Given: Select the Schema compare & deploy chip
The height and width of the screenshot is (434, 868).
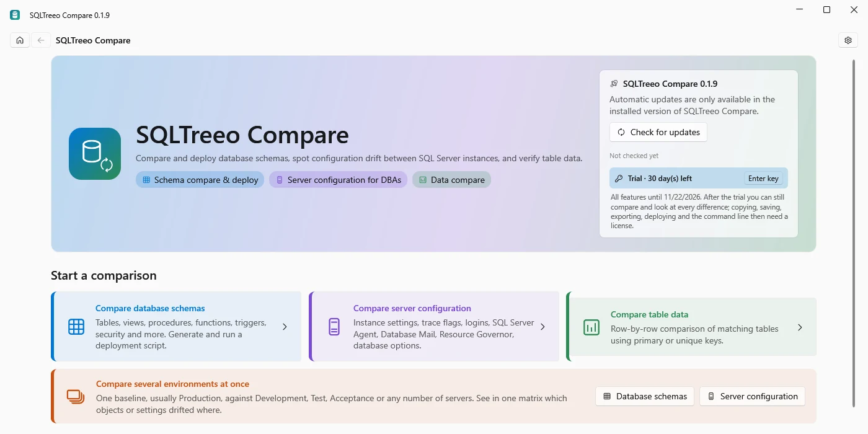Looking at the screenshot, I should (x=200, y=180).
